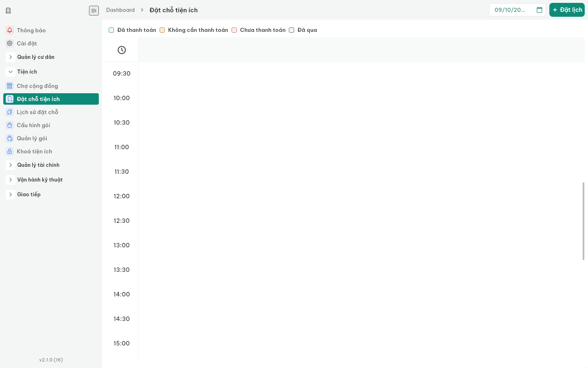The width and height of the screenshot is (588, 368).
Task: Click the vertical scrollbar of the schedule
Action: coord(584,221)
